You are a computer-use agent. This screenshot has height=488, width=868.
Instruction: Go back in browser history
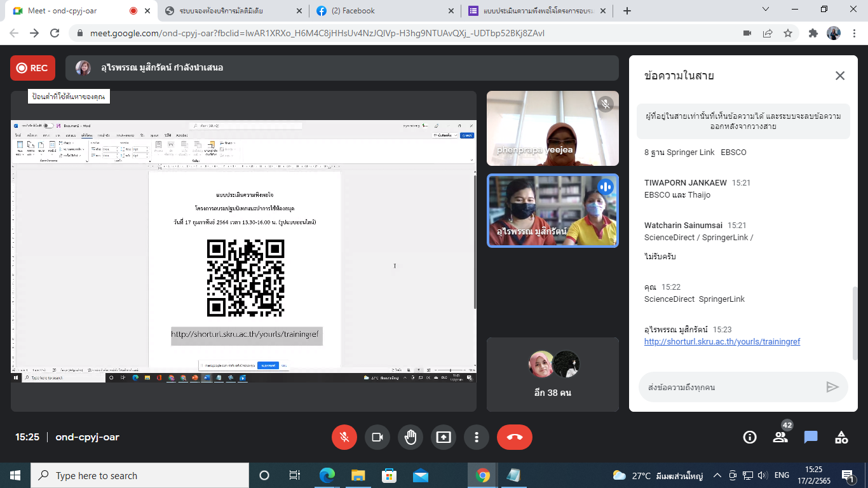coord(14,33)
